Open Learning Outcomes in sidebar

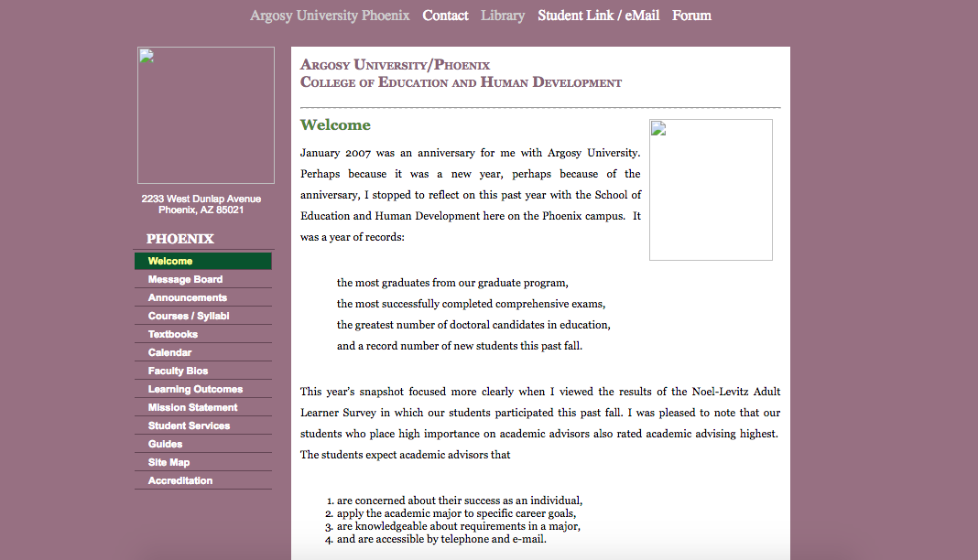click(x=203, y=389)
